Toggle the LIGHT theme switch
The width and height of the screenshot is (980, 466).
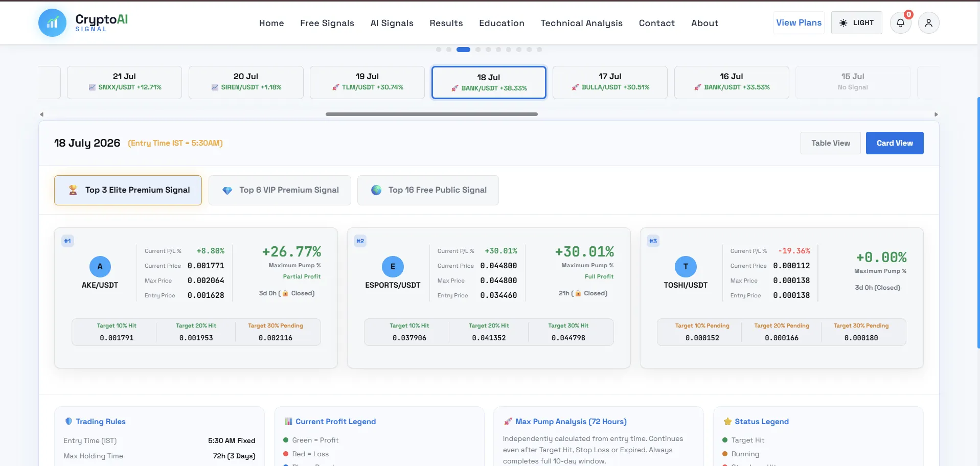click(856, 23)
